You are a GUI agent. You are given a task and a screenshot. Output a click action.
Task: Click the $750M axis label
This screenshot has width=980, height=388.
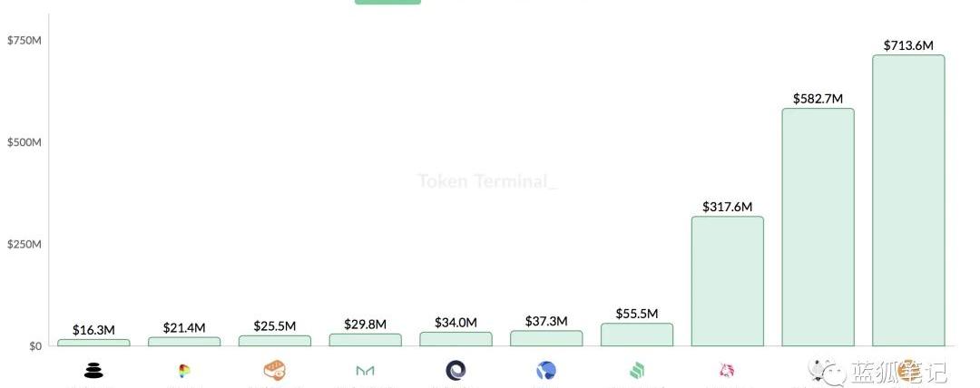click(x=24, y=41)
